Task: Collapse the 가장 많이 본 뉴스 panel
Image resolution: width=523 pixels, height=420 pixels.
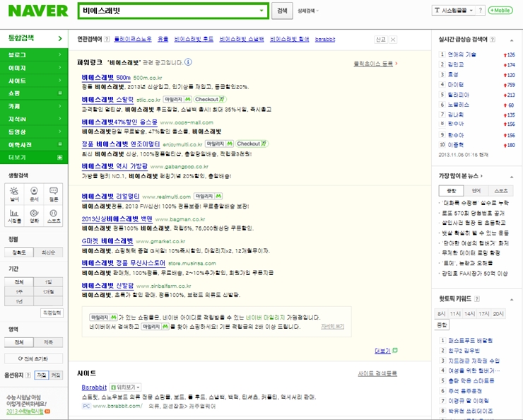Action: coord(511,177)
